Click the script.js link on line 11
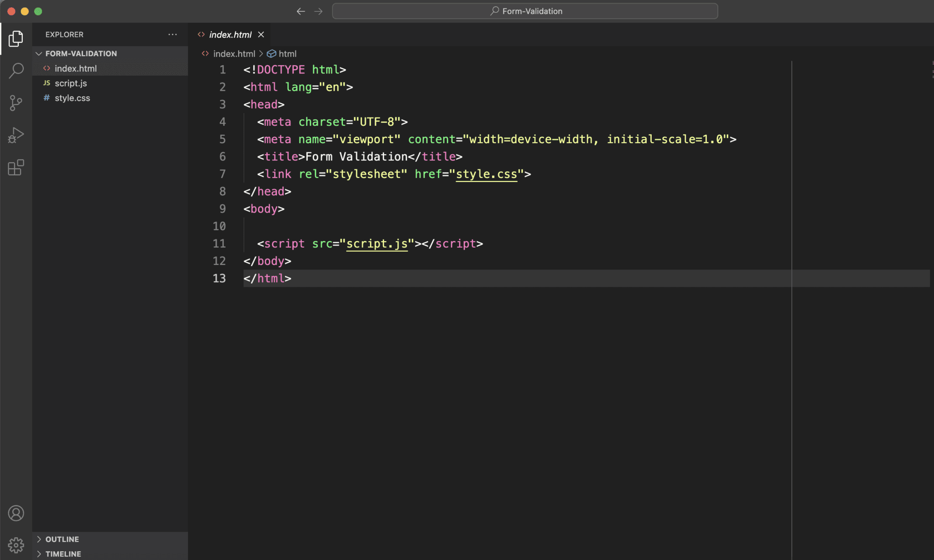 point(376,243)
